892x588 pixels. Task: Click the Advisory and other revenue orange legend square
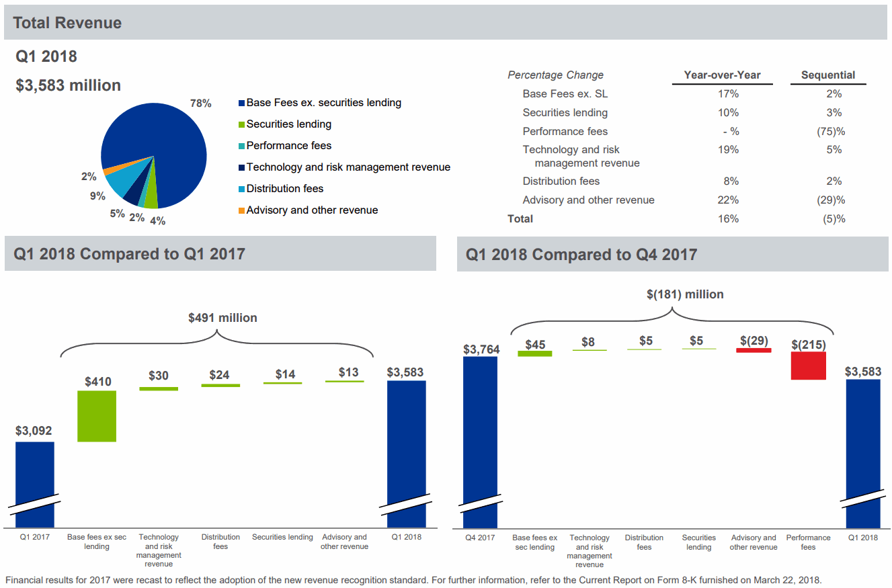(241, 211)
